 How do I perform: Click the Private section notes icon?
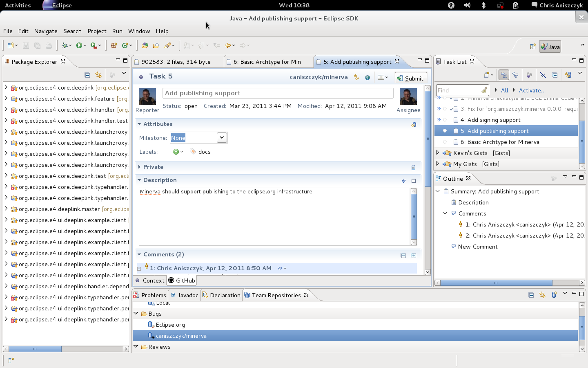413,167
